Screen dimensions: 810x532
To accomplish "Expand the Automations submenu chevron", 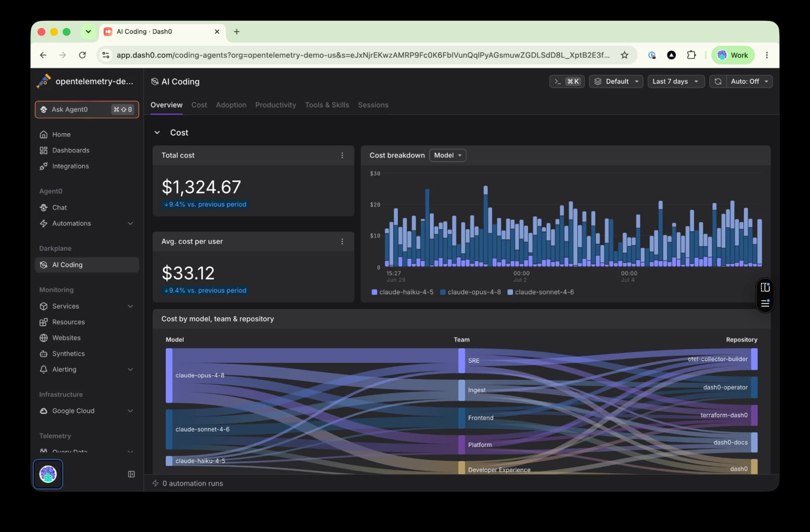I will point(130,223).
